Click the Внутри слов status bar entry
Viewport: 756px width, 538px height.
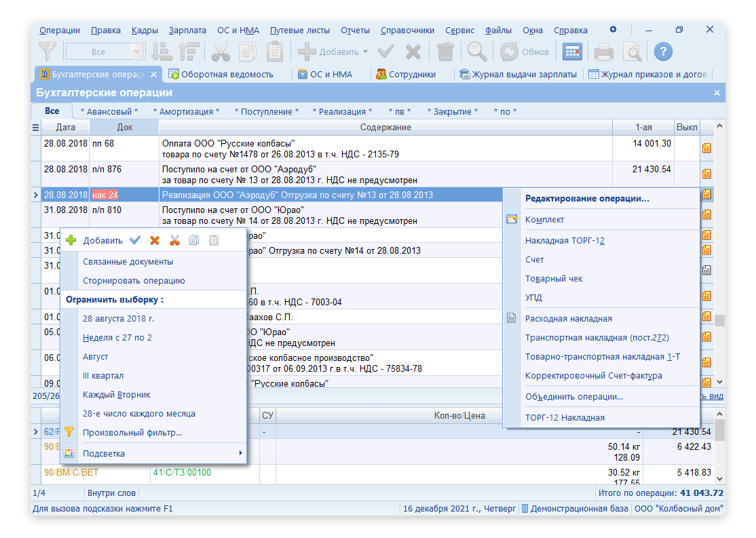(111, 493)
